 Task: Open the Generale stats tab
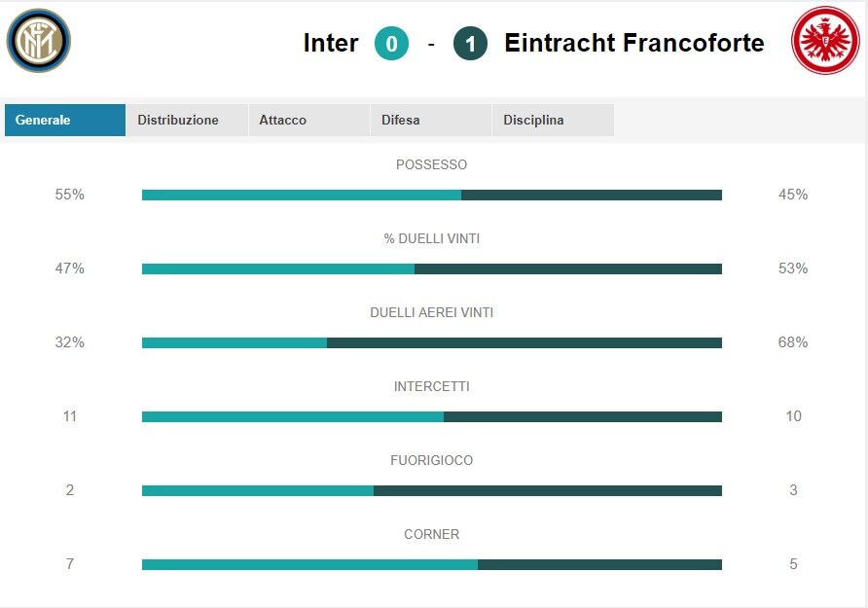point(65,120)
